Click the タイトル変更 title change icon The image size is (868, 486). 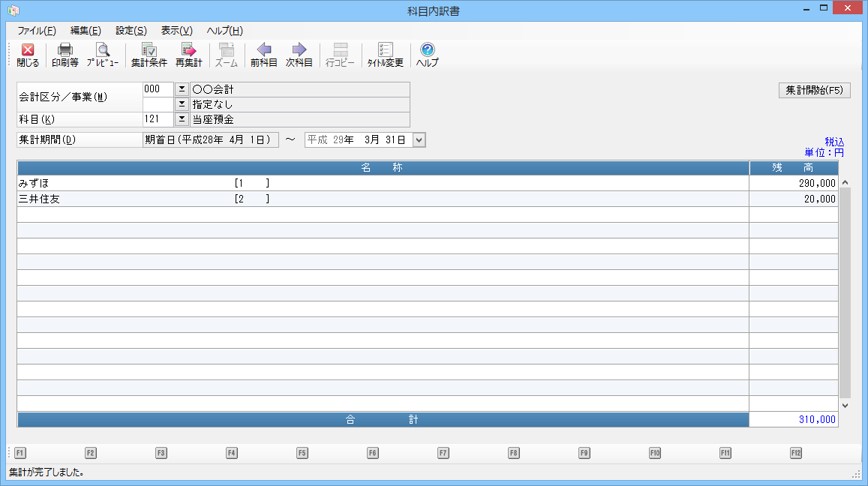[x=385, y=55]
